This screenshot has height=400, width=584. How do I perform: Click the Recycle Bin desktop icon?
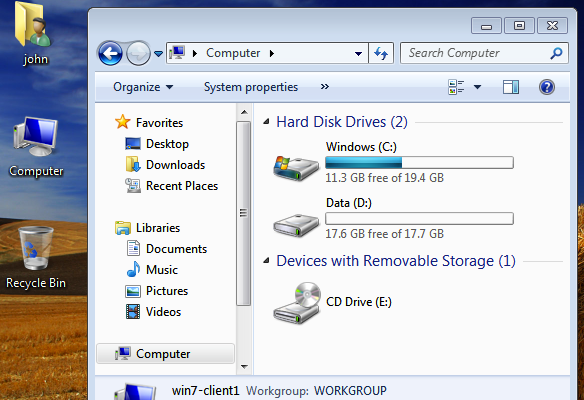[x=36, y=258]
